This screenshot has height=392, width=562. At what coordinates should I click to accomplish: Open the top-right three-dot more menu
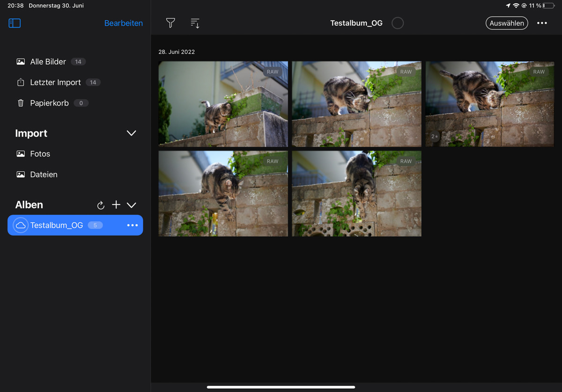tap(542, 23)
